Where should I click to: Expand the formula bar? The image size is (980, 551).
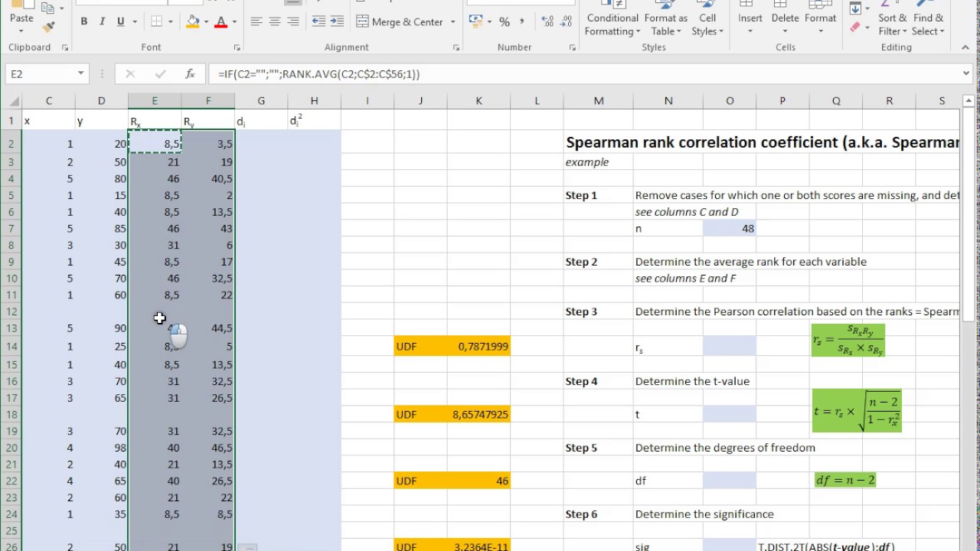966,74
